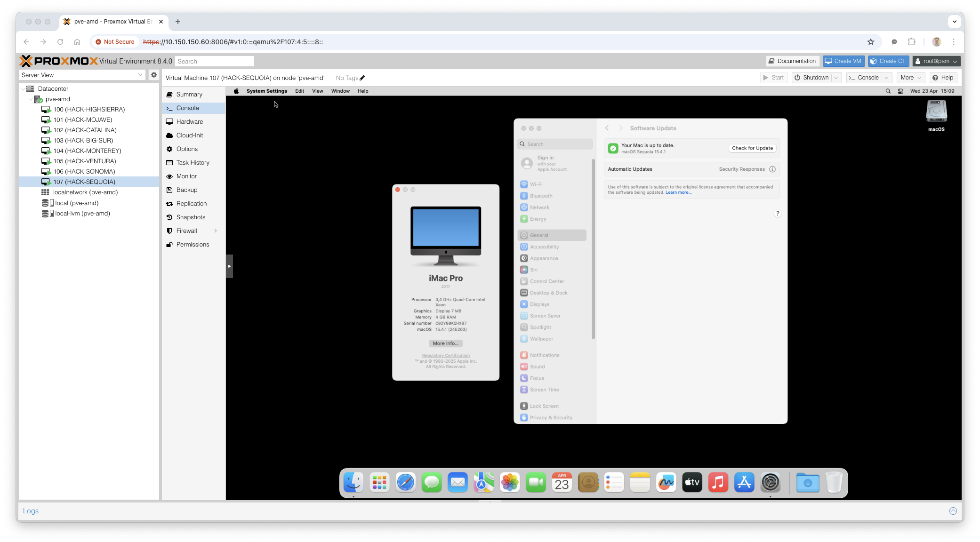980x542 pixels.
Task: Click the More Info... button
Action: click(445, 343)
